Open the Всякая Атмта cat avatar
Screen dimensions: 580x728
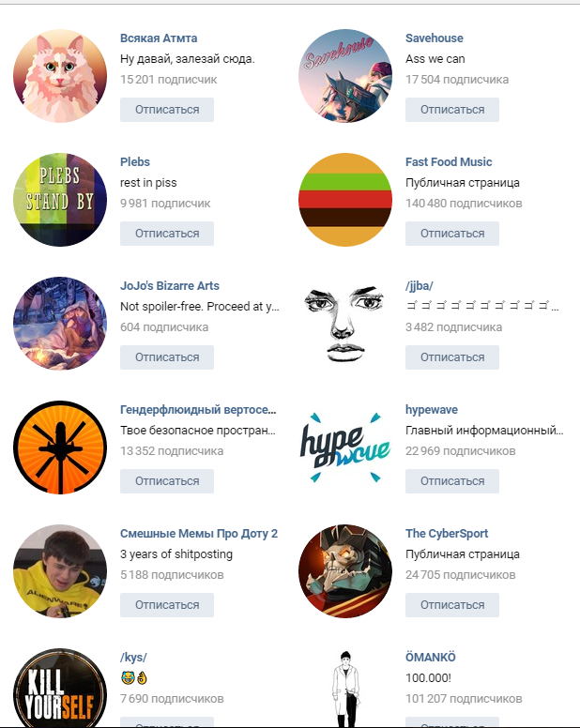click(x=60, y=76)
